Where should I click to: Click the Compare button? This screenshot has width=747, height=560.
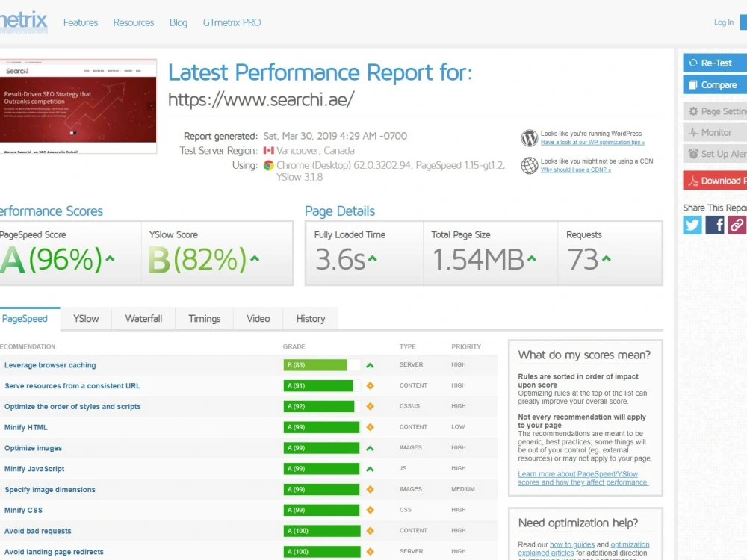[x=715, y=85]
